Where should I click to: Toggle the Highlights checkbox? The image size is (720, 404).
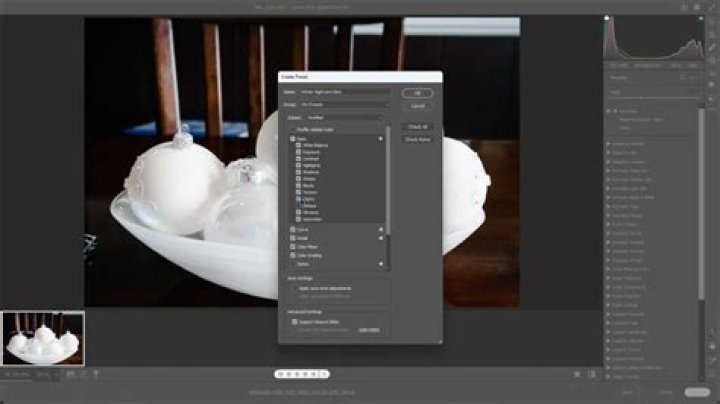(x=298, y=165)
